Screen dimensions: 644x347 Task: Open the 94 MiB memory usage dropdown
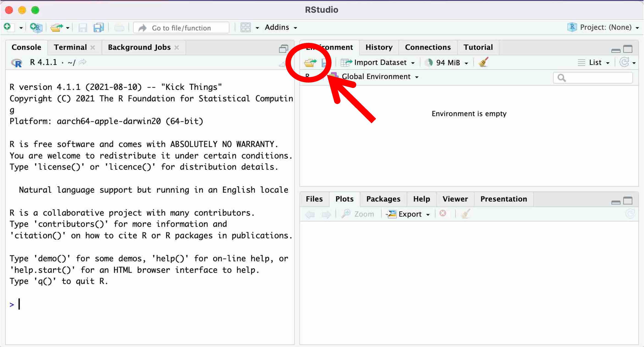[447, 62]
